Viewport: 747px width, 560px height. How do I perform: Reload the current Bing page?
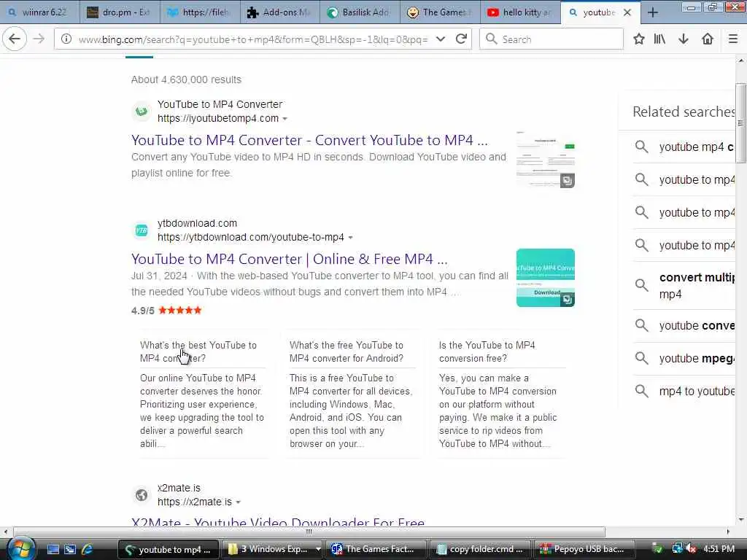pos(461,39)
